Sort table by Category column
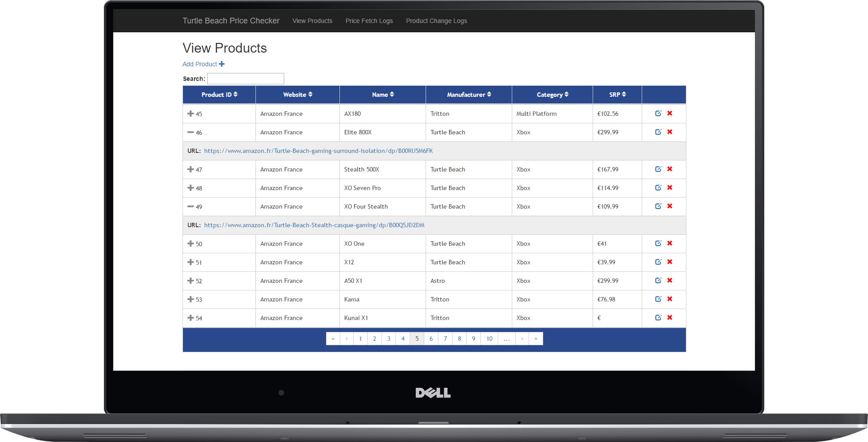The image size is (868, 442). pos(552,95)
